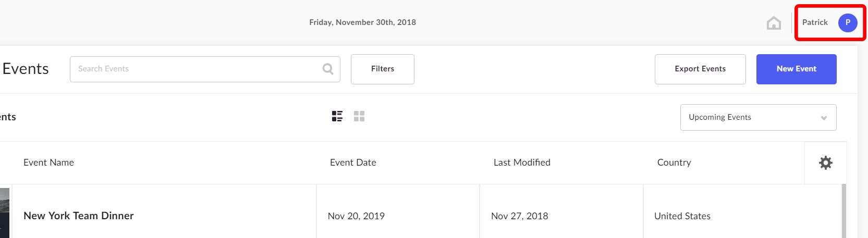The width and height of the screenshot is (868, 238).
Task: Open the Filters button
Action: pos(383,69)
